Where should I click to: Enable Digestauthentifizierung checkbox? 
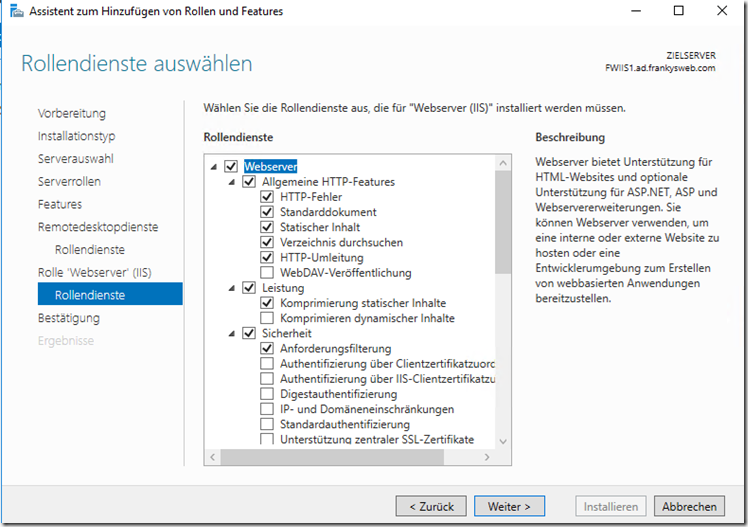tap(267, 394)
